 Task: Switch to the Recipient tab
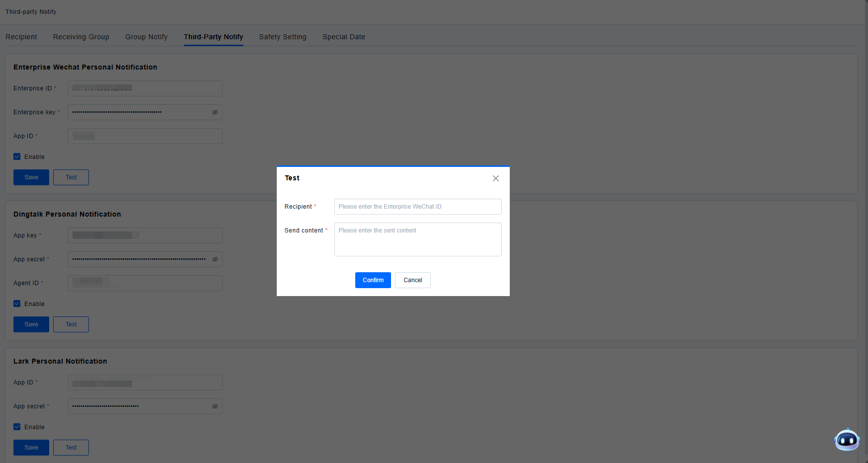pyautogui.click(x=21, y=37)
